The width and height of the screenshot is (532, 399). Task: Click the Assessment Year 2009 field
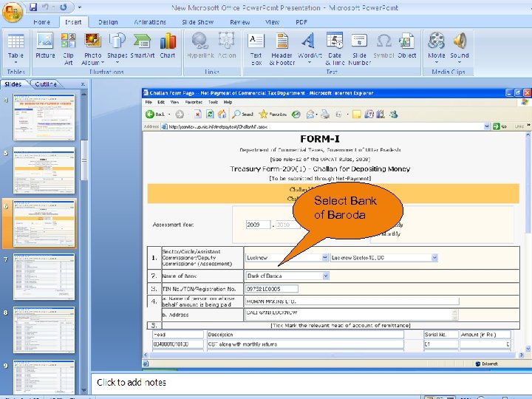[x=258, y=225]
